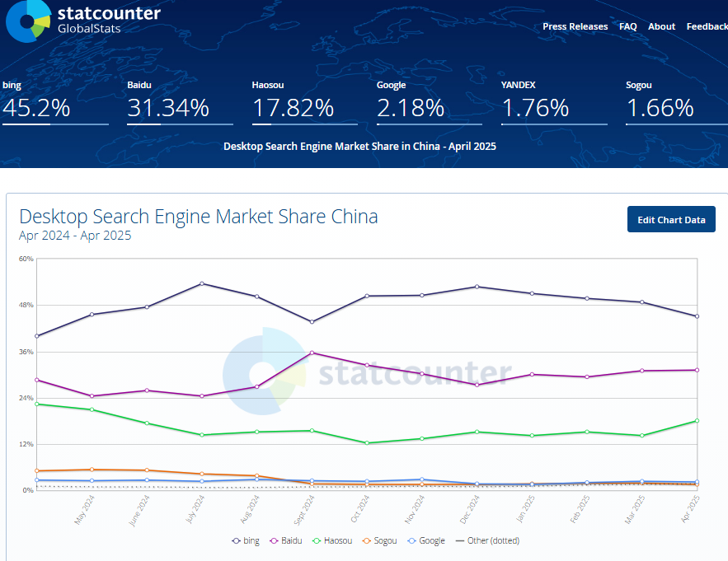This screenshot has width=728, height=561.
Task: Click the bing share bar under 45.2%
Action: (55, 124)
